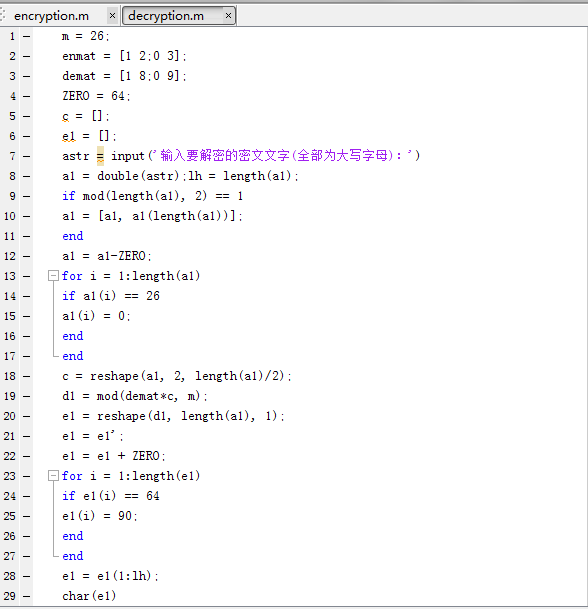Click 'e1(i) = 90;' on line 25
The image size is (588, 609).
click(100, 516)
